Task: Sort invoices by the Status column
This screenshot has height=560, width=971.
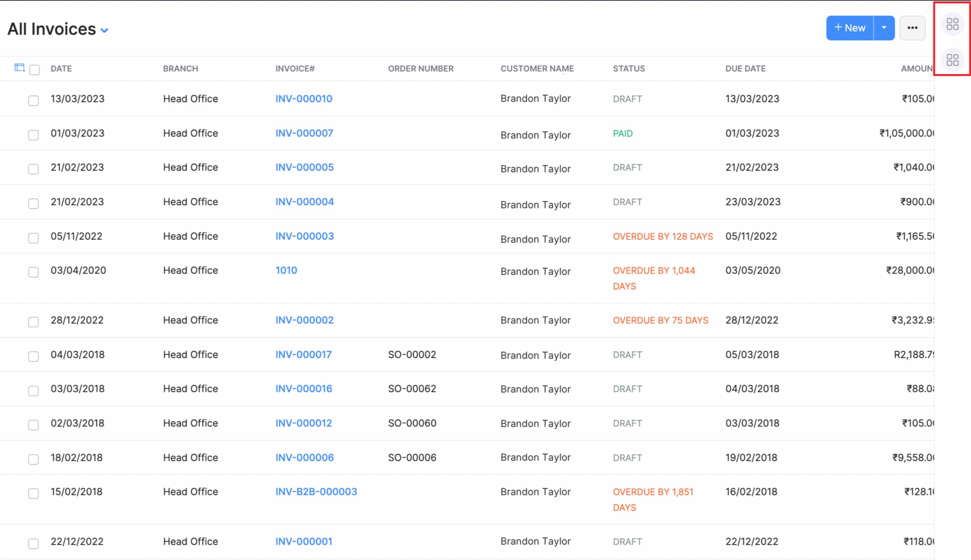Action: click(629, 69)
